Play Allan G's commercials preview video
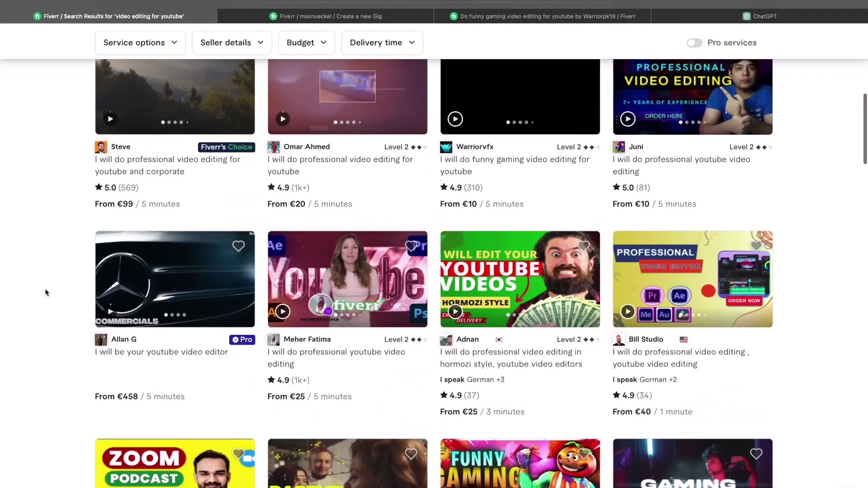Screen dimensions: 868x488 point(110,311)
